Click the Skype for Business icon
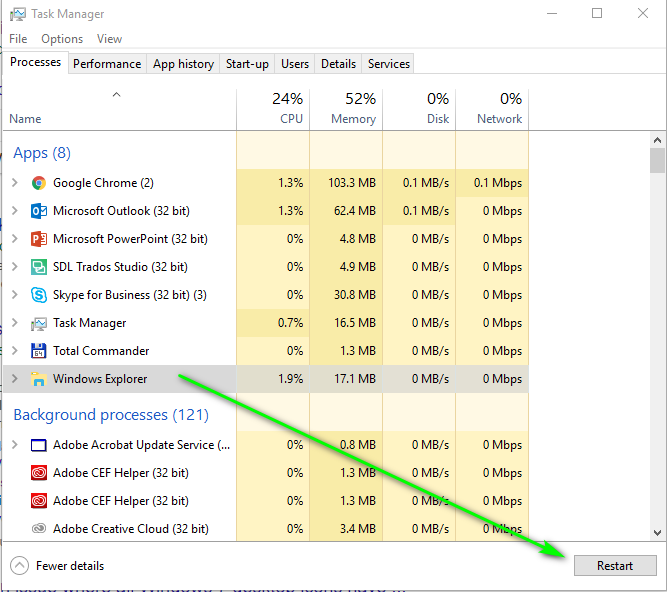Image resolution: width=667 pixels, height=592 pixels. click(x=39, y=295)
